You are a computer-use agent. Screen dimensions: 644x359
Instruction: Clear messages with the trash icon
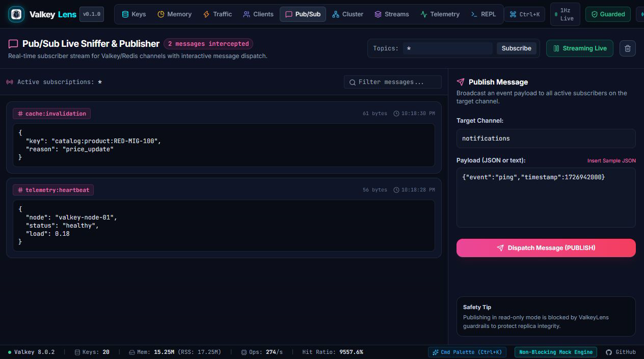pos(628,48)
